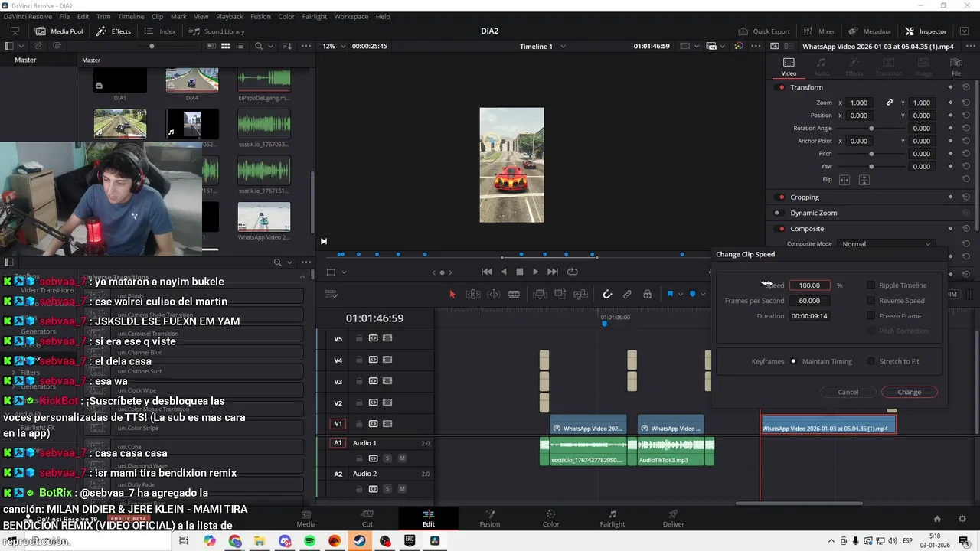Enable the Ripple Timeline checkbox
Screen dimensions: 980x551
click(x=871, y=285)
